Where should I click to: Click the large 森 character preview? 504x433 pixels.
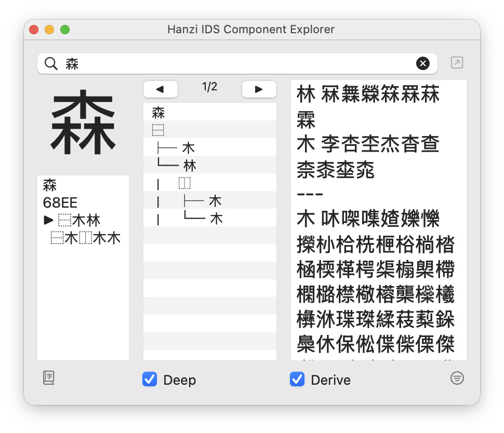(x=83, y=123)
